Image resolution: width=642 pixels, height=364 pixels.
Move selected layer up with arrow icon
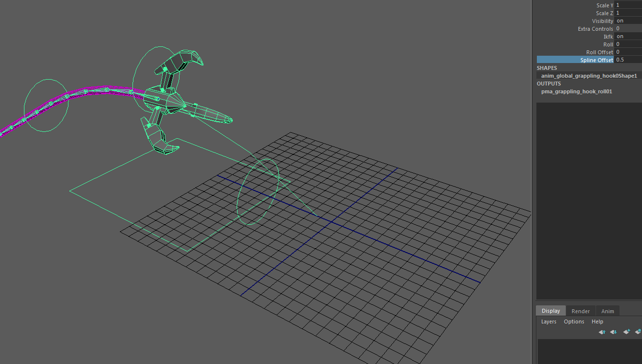pos(602,332)
